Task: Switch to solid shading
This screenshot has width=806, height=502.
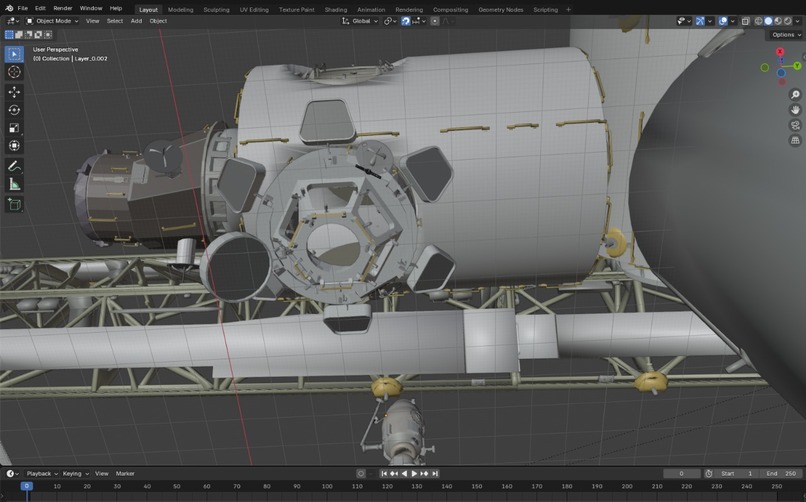Action: point(768,21)
